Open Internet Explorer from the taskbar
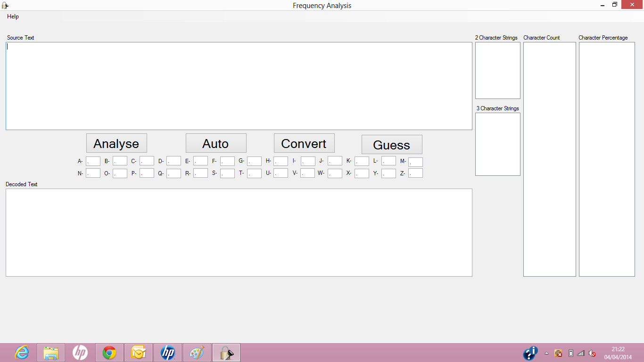Image resolution: width=644 pixels, height=362 pixels. click(x=21, y=352)
